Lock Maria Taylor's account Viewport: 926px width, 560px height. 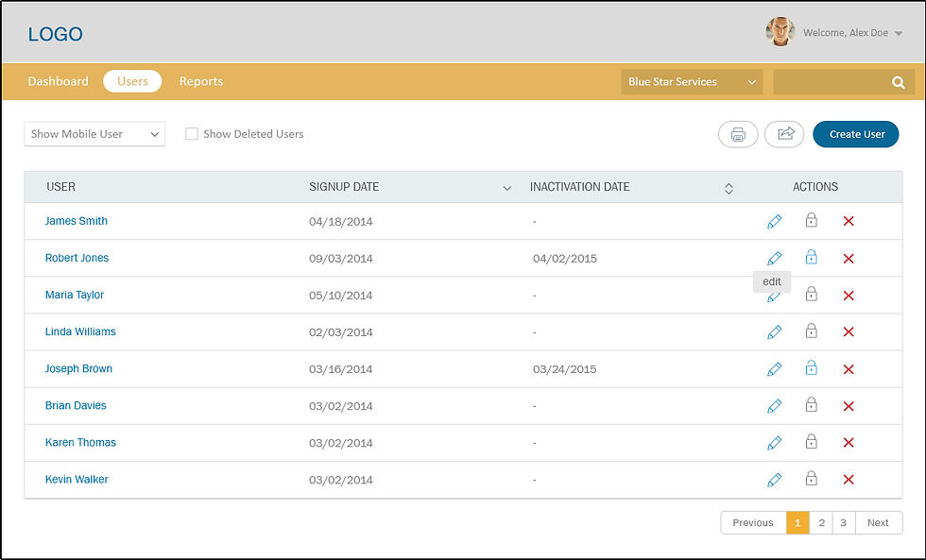(x=812, y=294)
